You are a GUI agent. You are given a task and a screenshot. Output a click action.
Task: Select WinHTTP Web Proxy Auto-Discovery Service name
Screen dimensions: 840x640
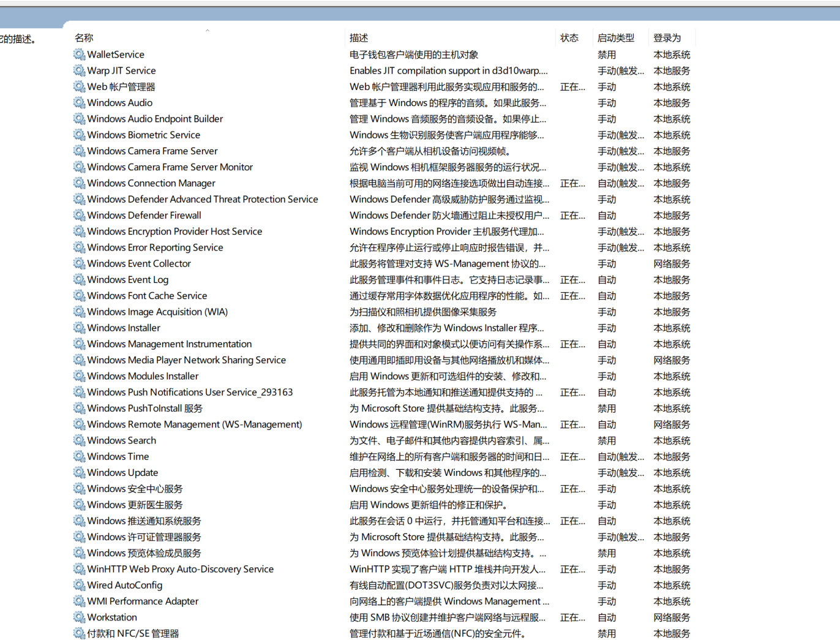coord(181,569)
